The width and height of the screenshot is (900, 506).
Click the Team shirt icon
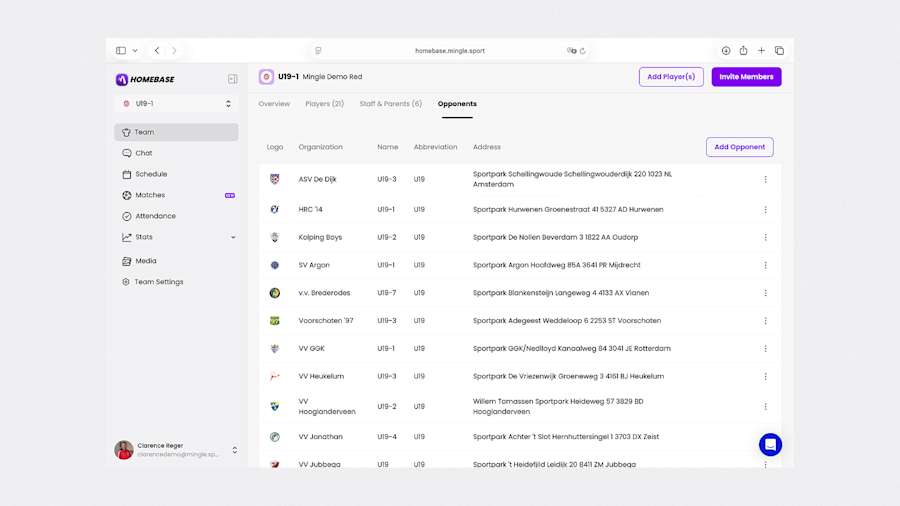(x=126, y=133)
